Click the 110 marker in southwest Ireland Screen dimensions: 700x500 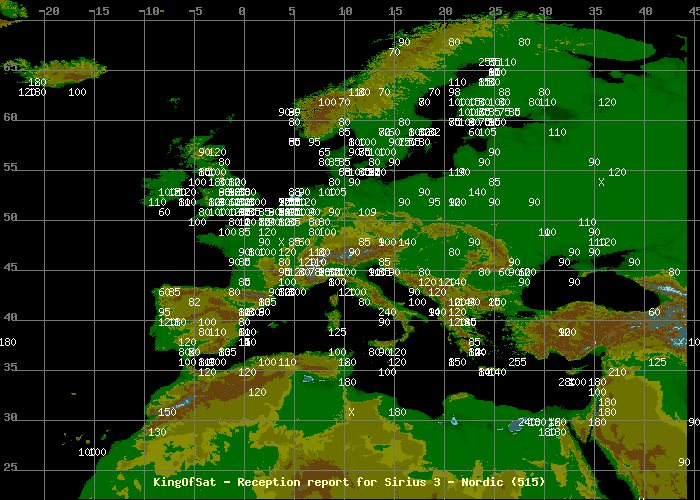157,202
